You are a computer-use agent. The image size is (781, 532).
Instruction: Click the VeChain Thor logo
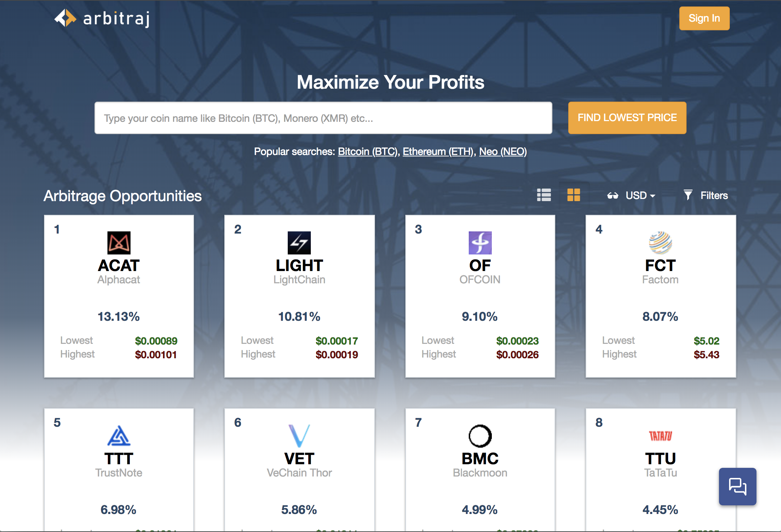[x=299, y=436]
